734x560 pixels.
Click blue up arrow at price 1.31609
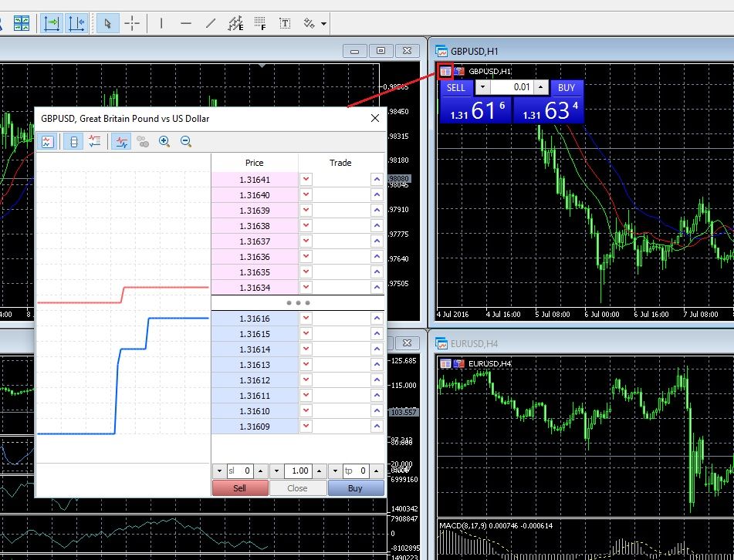(x=377, y=427)
